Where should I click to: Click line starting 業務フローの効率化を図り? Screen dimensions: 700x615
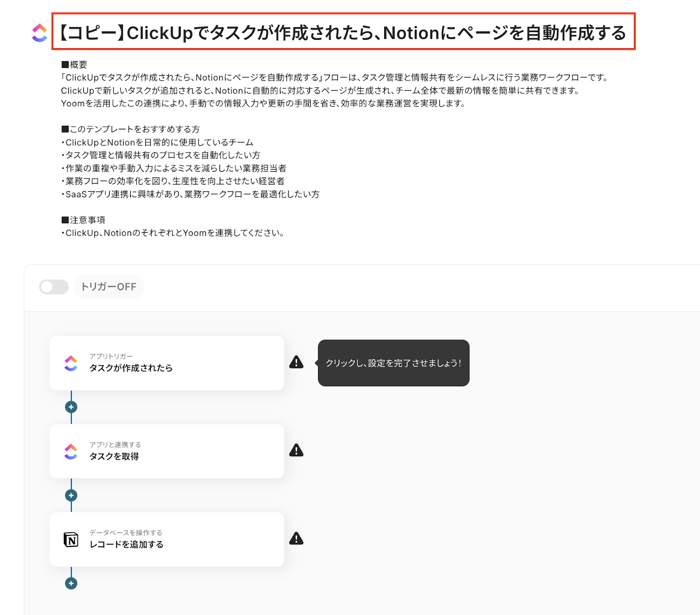pyautogui.click(x=173, y=181)
